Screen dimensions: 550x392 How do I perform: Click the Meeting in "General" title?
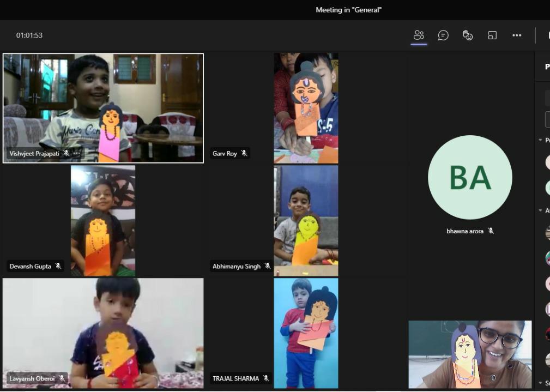click(x=348, y=10)
